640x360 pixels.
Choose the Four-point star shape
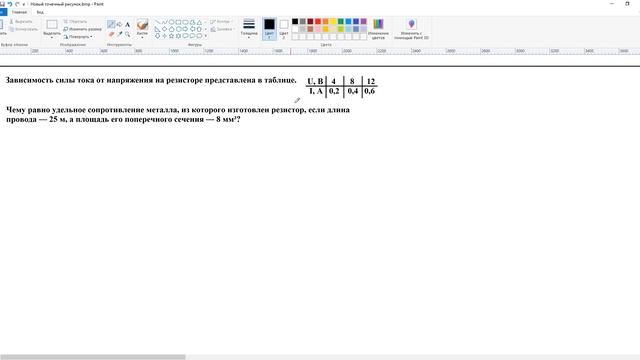coord(164,36)
